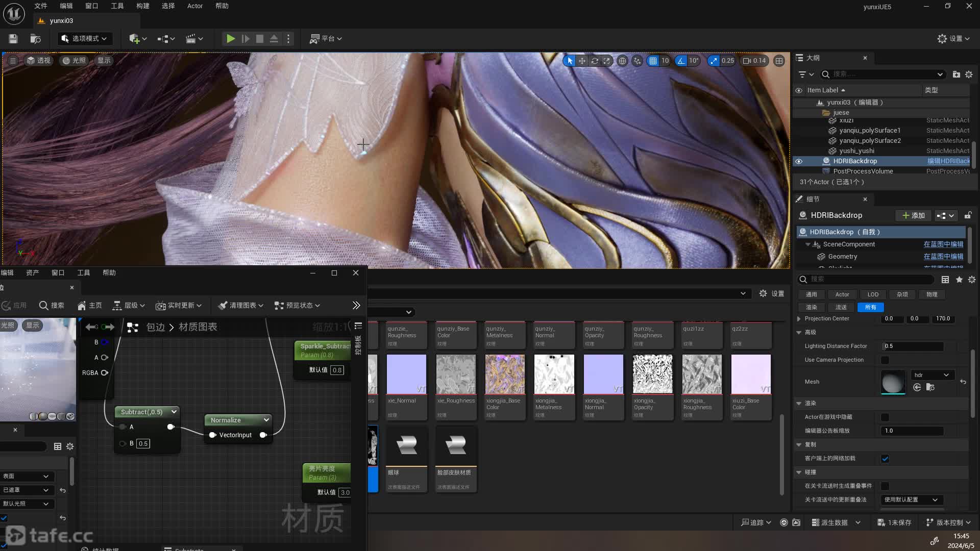Activate the scale gizmo tool
Viewport: 980px width, 551px height.
tap(606, 61)
